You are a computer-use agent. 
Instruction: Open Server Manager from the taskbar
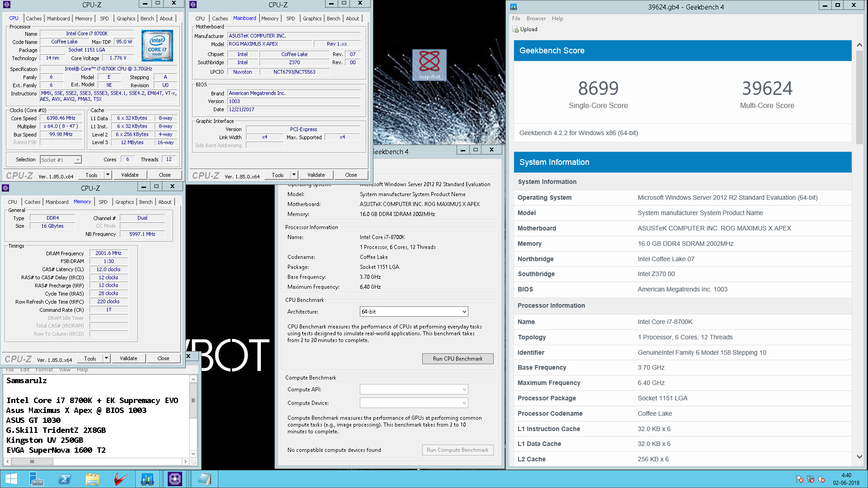(36, 479)
